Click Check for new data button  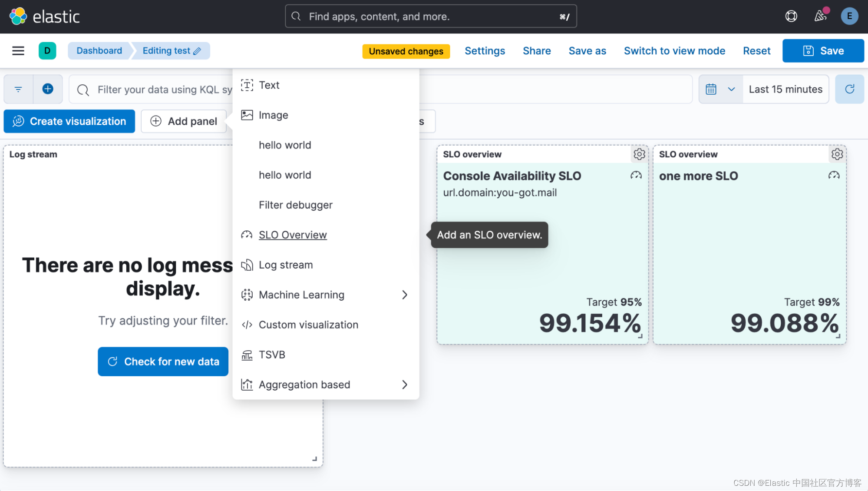coord(163,362)
